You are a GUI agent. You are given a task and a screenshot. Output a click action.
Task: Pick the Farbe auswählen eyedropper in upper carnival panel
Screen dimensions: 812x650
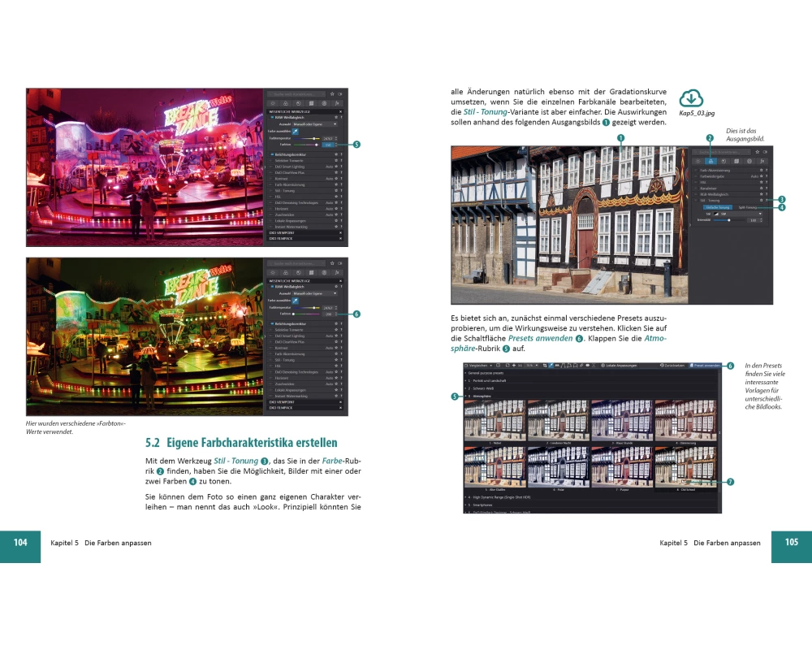[295, 130]
